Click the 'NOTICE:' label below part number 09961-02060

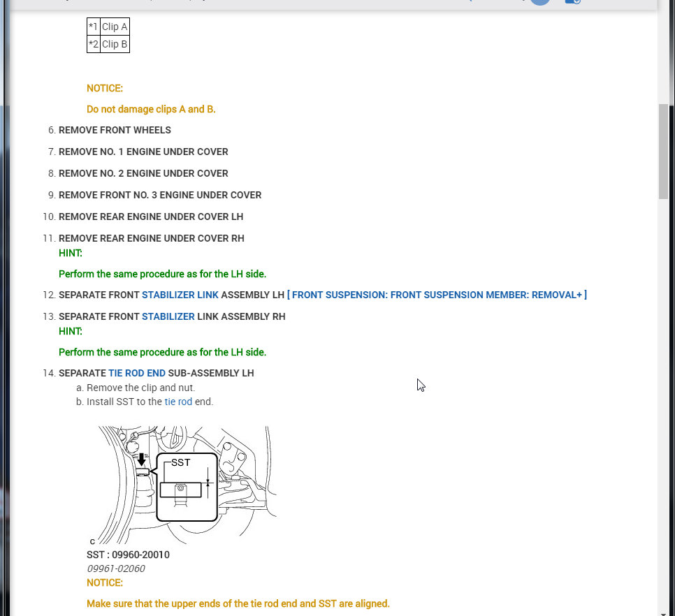point(105,583)
